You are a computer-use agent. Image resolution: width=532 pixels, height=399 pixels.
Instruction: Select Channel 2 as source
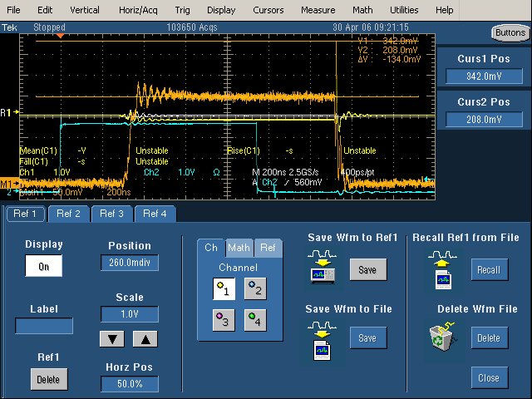click(256, 288)
